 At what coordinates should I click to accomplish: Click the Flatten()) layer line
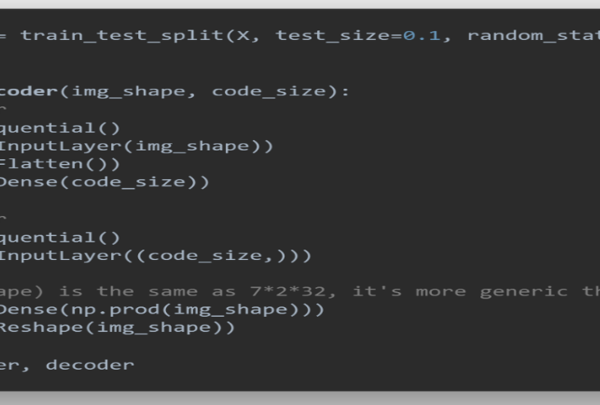coord(60,164)
